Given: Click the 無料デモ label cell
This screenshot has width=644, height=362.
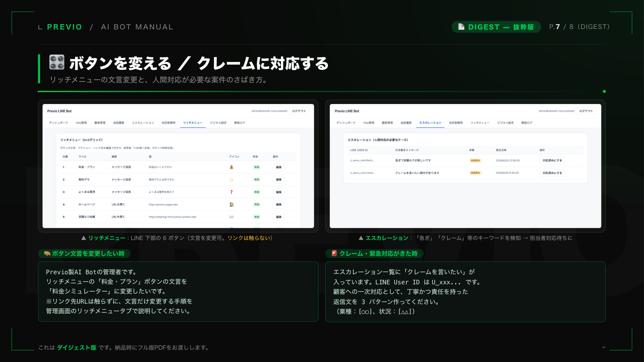Looking at the screenshot, I should point(84,179).
